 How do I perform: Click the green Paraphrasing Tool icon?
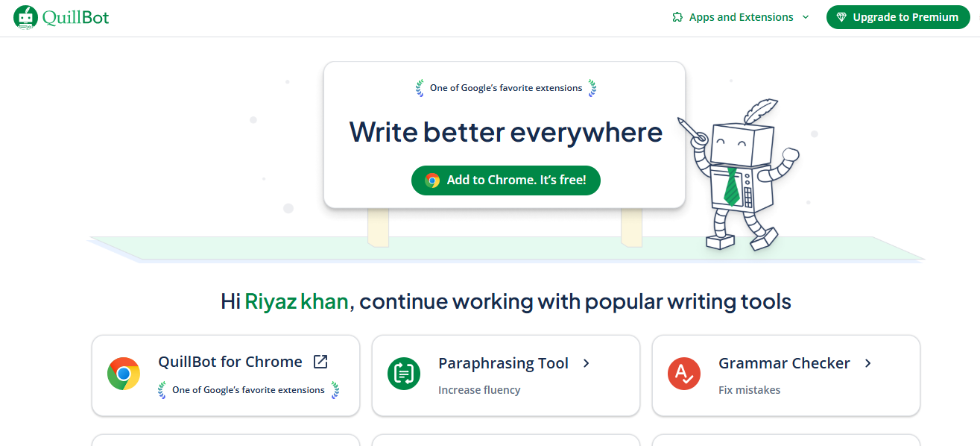coord(404,374)
